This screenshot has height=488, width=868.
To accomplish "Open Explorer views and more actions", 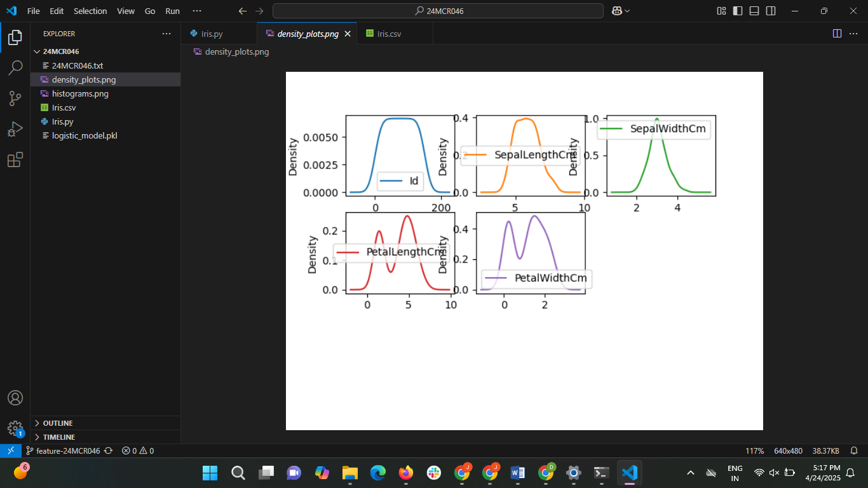I will (166, 34).
